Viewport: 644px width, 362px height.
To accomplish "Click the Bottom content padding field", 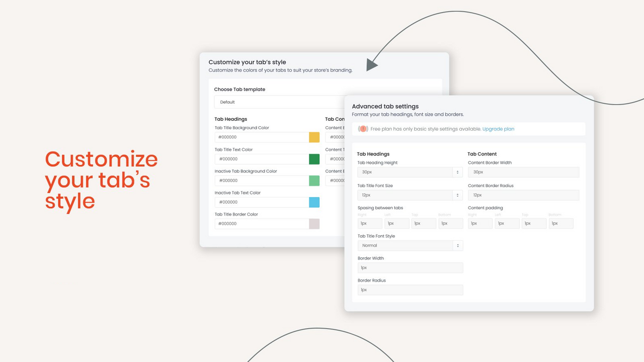I will pos(561,223).
